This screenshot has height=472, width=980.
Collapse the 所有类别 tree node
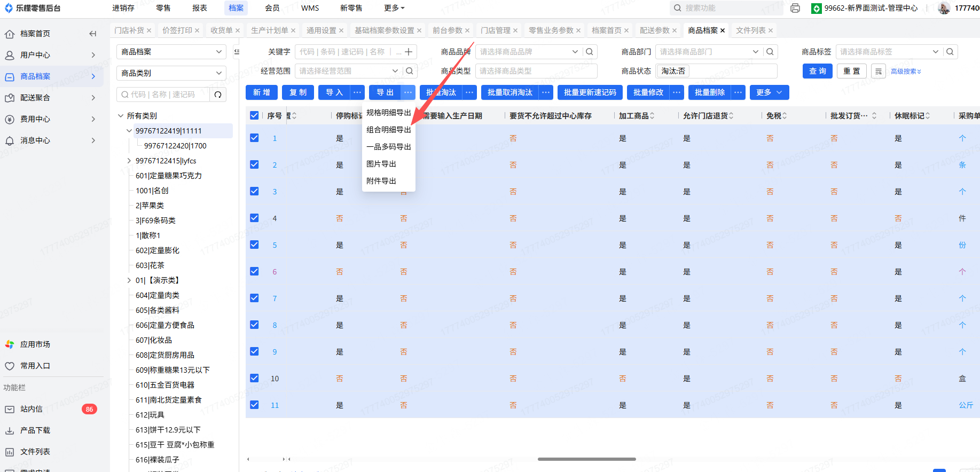(121, 116)
